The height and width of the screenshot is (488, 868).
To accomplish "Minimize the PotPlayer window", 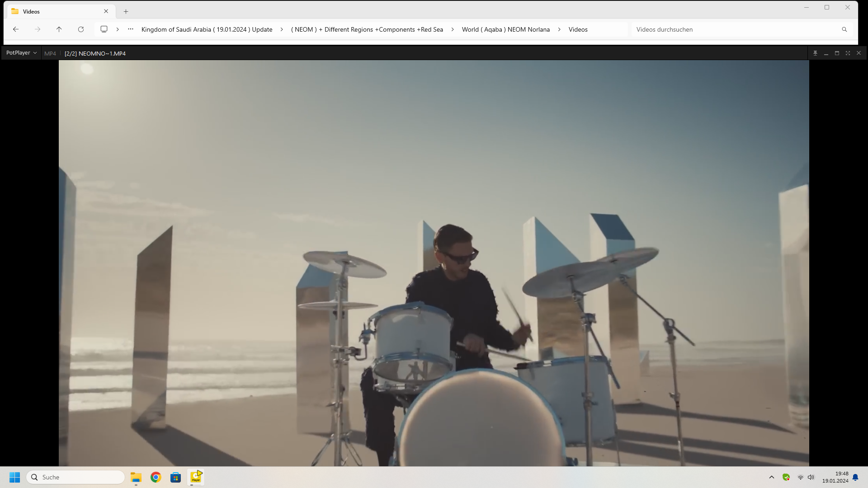I will pos(826,53).
